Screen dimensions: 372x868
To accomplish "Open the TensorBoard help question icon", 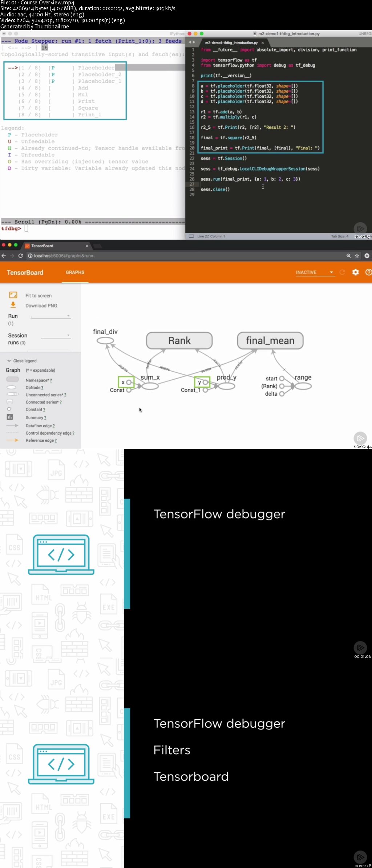I will tap(368, 272).
